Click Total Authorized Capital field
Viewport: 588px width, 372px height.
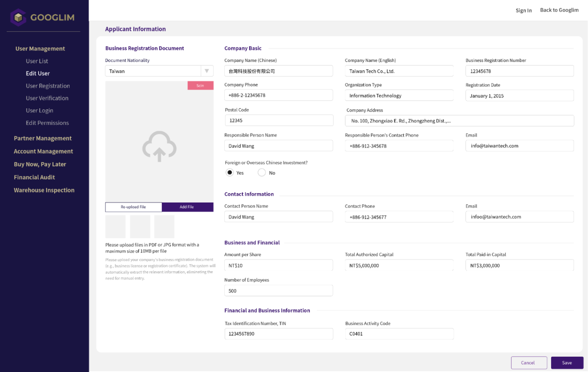(x=399, y=265)
